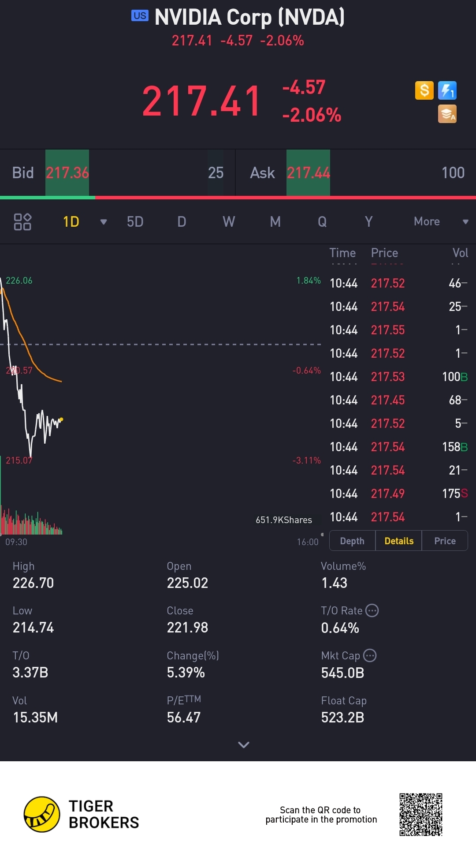The width and height of the screenshot is (476, 868).
Task: Tap the stacked coins badge icon
Action: coord(447,114)
